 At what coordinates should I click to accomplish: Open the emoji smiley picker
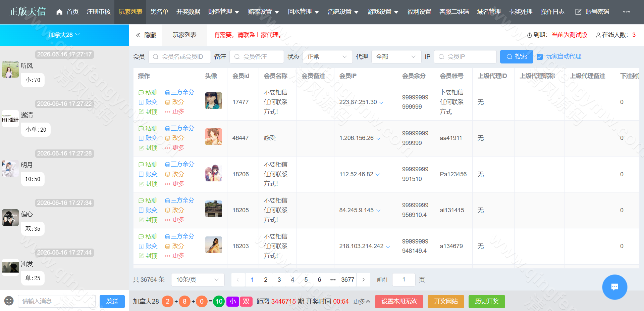(9, 301)
